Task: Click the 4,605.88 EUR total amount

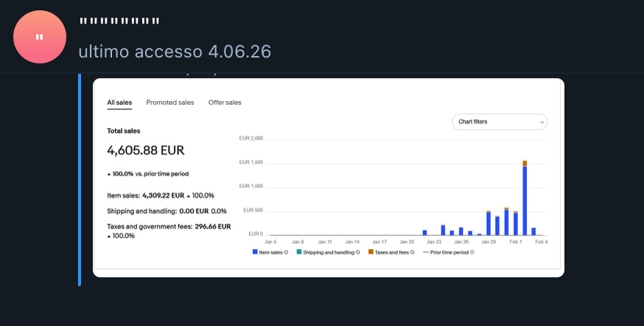Action: pyautogui.click(x=146, y=150)
